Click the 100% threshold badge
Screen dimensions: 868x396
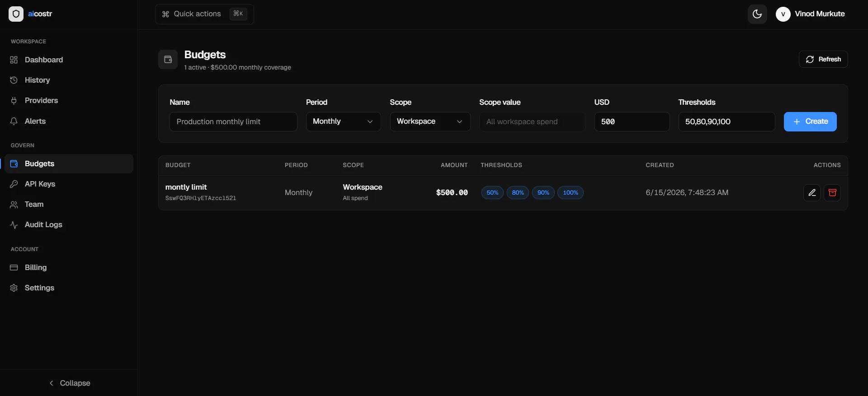click(x=571, y=193)
